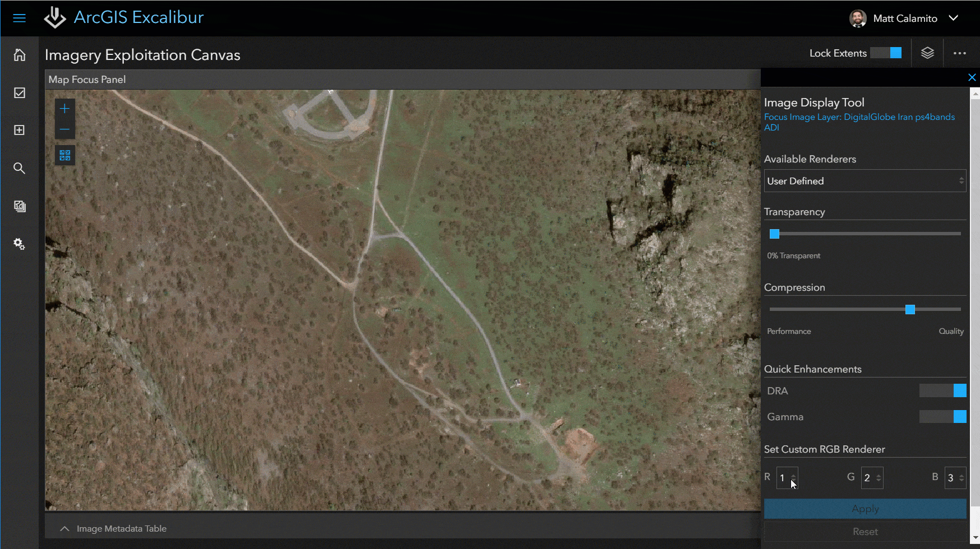Select the Tasks checkmark icon in sidebar
This screenshot has width=980, height=549.
pos(19,92)
